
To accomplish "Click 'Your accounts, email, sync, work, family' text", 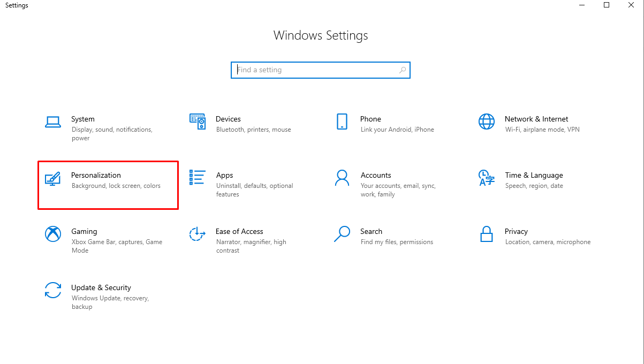I will (398, 190).
